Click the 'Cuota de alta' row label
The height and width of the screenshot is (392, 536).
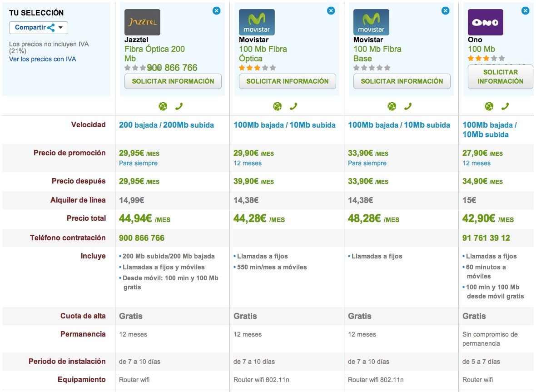coord(83,316)
